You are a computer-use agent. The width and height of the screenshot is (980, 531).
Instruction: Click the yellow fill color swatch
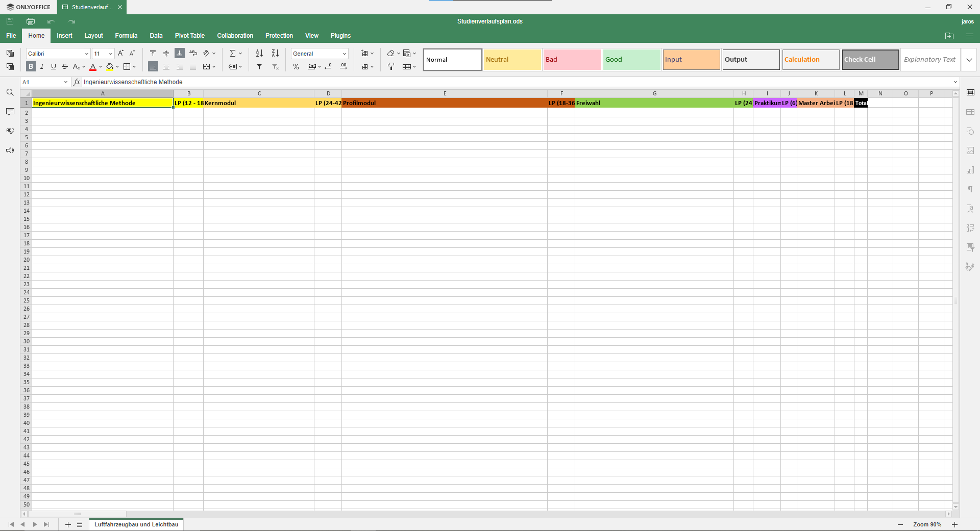point(110,66)
